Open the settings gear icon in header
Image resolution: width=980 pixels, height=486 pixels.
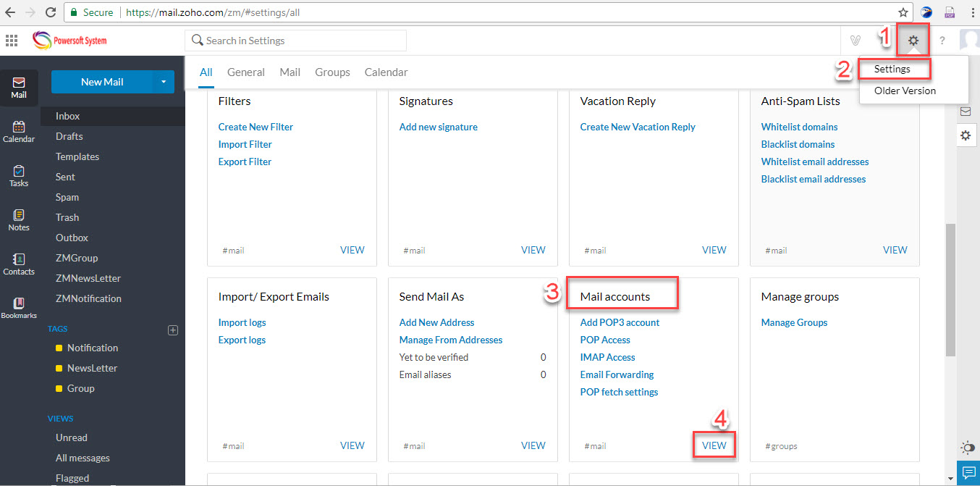(913, 41)
